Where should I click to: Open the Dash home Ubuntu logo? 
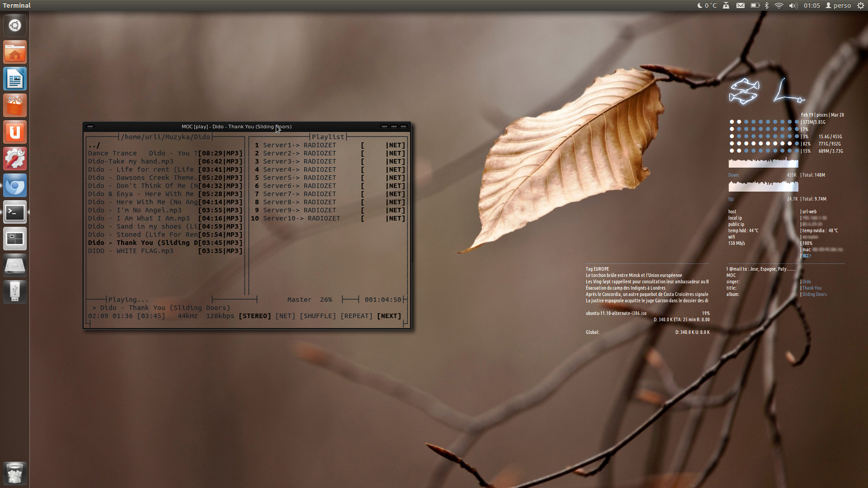15,25
